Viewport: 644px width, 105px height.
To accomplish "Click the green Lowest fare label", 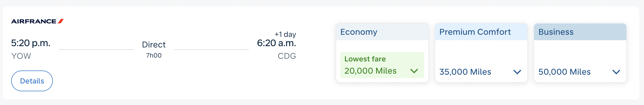I will 365,59.
